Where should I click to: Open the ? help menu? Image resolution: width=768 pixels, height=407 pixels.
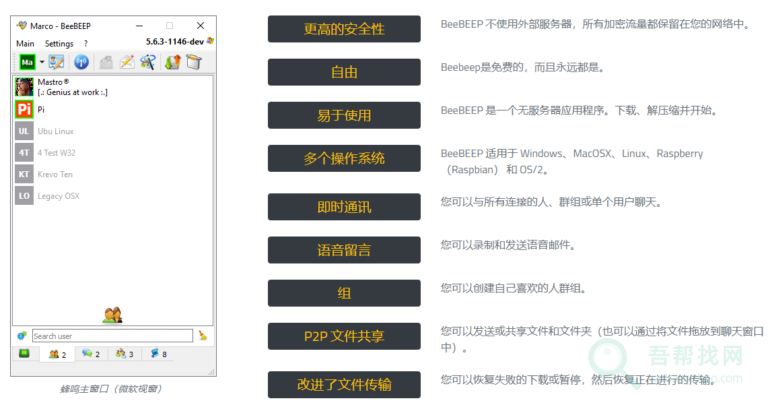click(86, 44)
